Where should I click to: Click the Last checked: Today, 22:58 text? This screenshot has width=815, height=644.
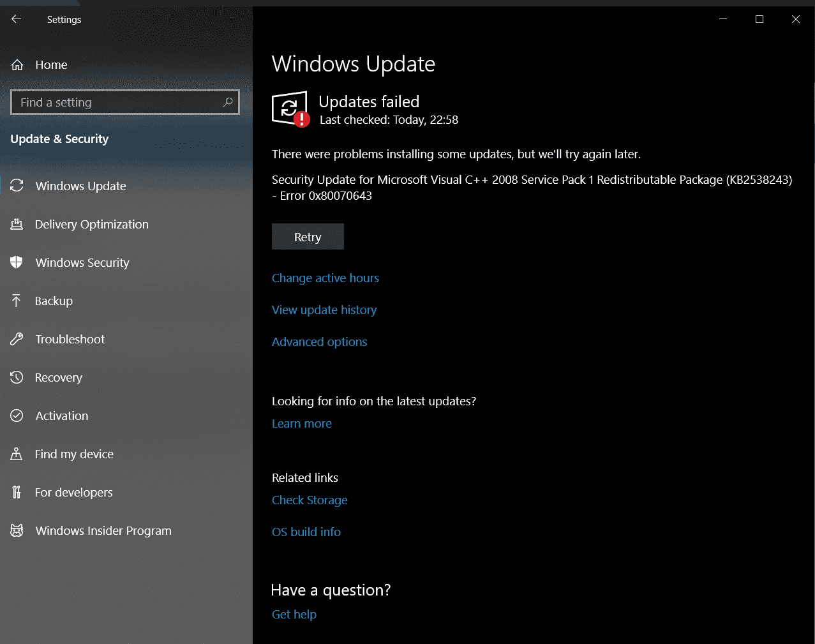tap(389, 120)
